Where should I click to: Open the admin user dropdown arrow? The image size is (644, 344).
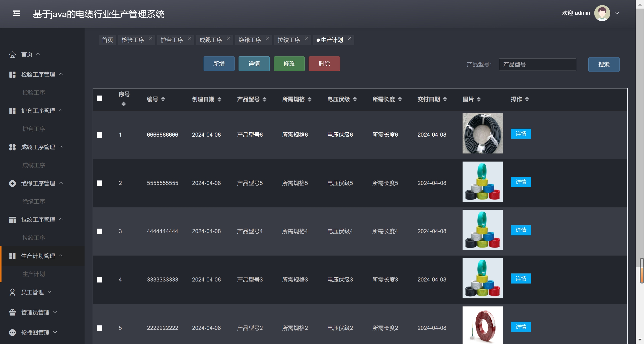[617, 13]
